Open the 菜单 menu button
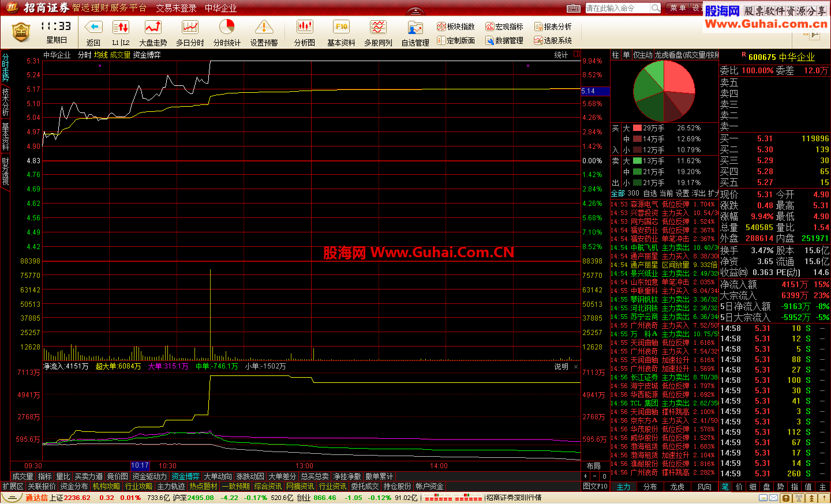Image resolution: width=831 pixels, height=504 pixels. tap(677, 8)
